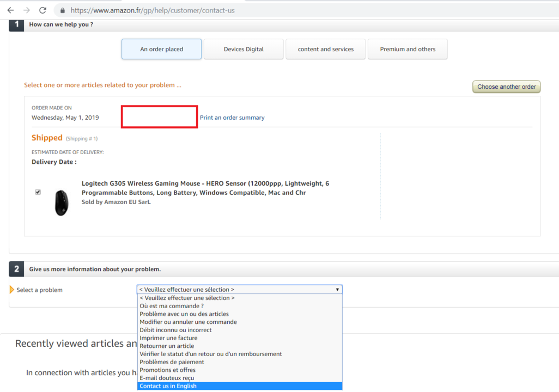The width and height of the screenshot is (559, 392).
Task: Focus the address bar URL
Action: 153,10
